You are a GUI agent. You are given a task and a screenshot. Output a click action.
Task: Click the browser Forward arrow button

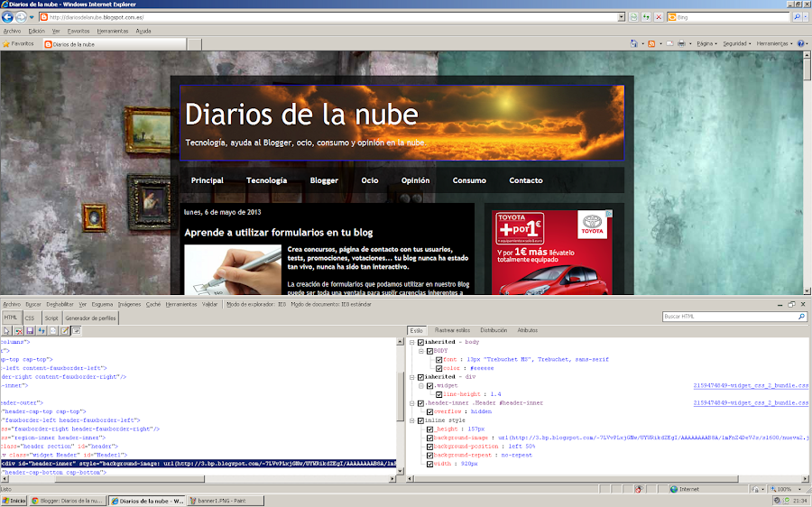[20, 17]
